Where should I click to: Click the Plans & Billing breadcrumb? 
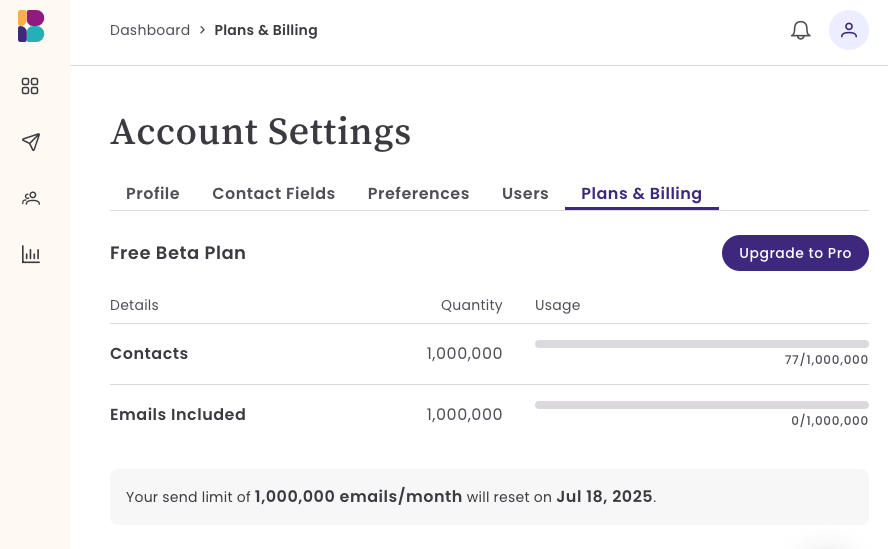[x=266, y=30]
